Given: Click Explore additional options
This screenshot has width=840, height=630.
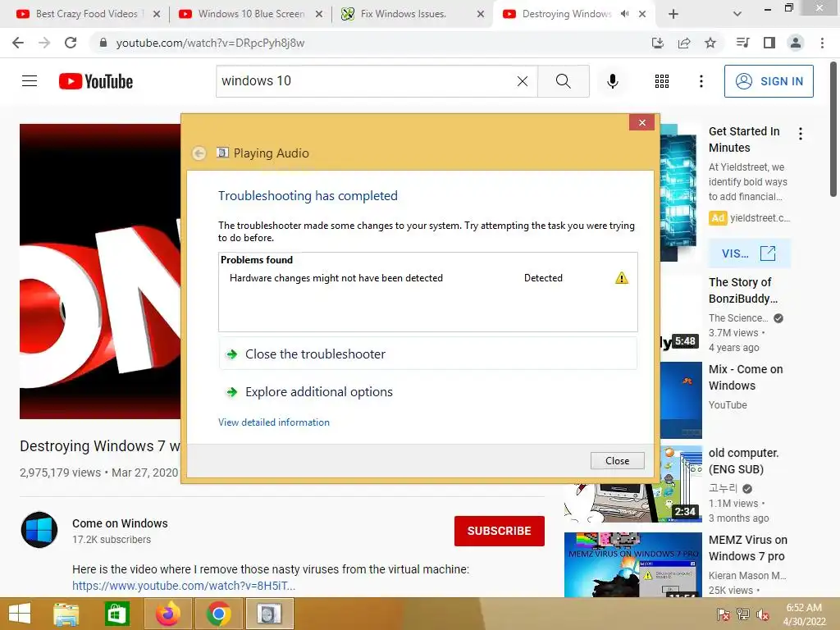Looking at the screenshot, I should (x=428, y=391).
